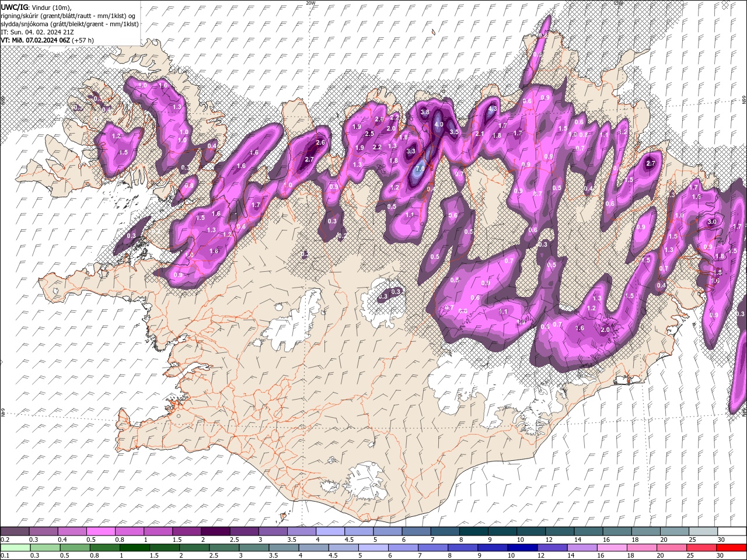Click the '0.1' label on the rain scale
Screen dimensions: 747x560
pyautogui.click(x=5, y=556)
